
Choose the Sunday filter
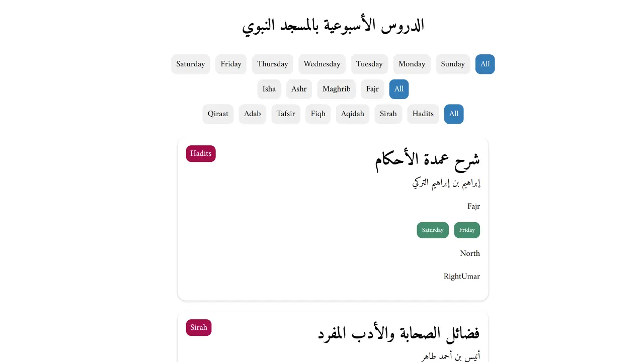click(x=453, y=64)
